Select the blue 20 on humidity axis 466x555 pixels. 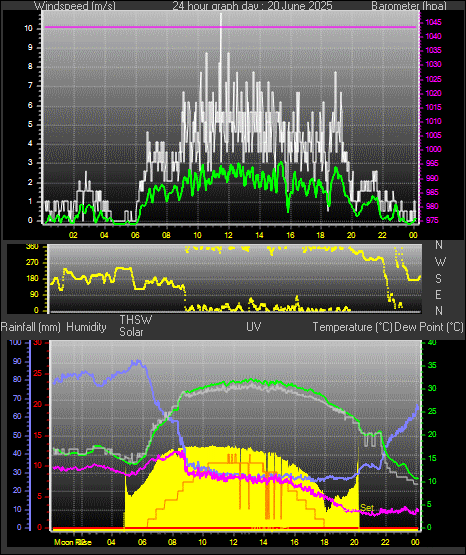(17, 491)
